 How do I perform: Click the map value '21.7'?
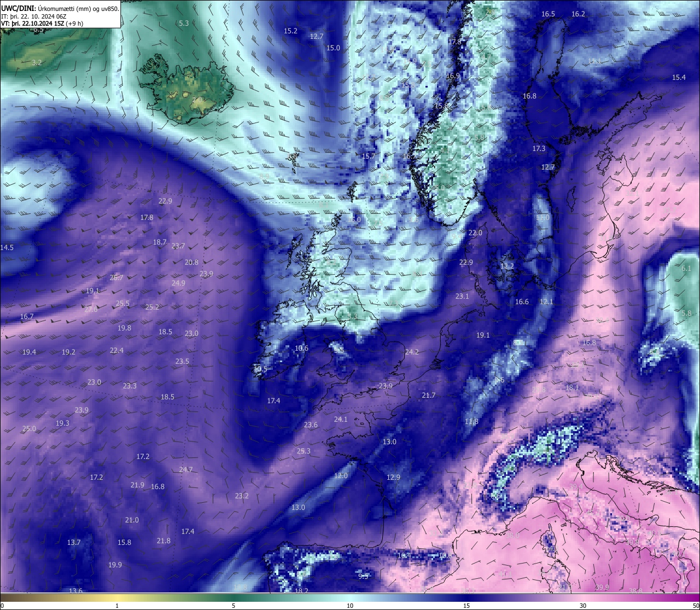[x=429, y=395]
